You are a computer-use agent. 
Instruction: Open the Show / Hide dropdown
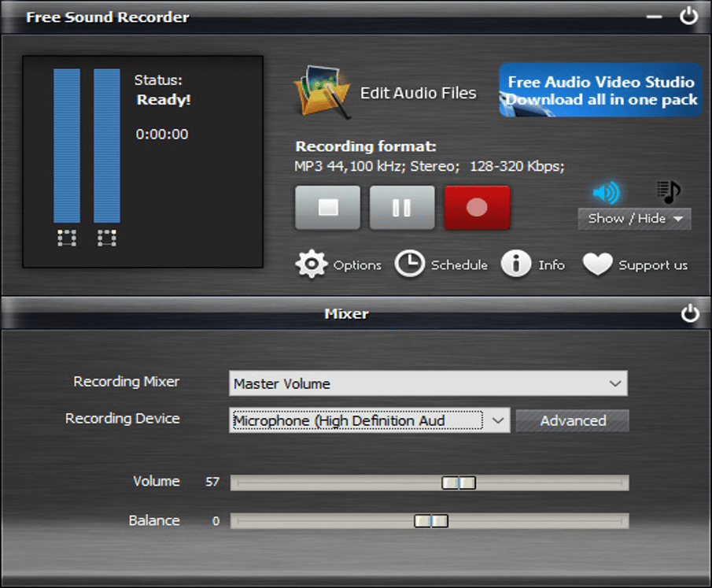[x=634, y=219]
